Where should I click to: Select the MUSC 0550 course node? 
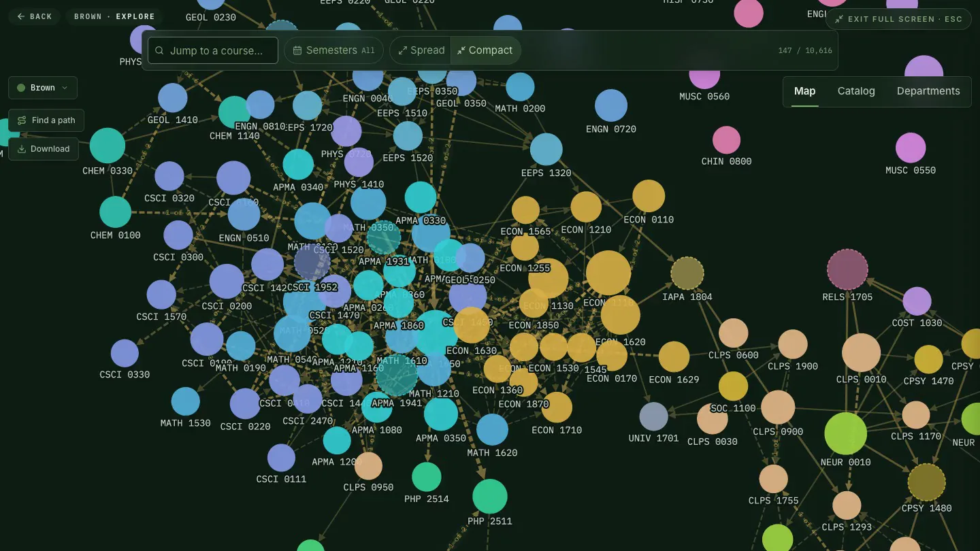(x=911, y=148)
